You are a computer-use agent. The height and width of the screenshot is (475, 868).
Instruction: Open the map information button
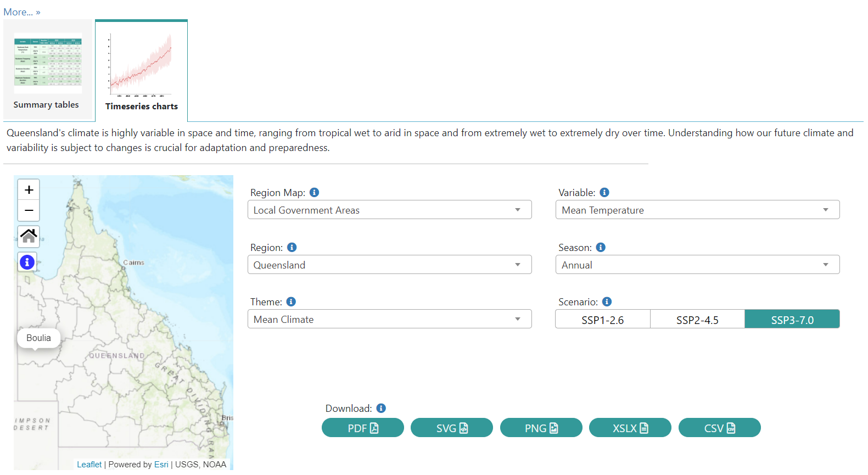pos(27,262)
